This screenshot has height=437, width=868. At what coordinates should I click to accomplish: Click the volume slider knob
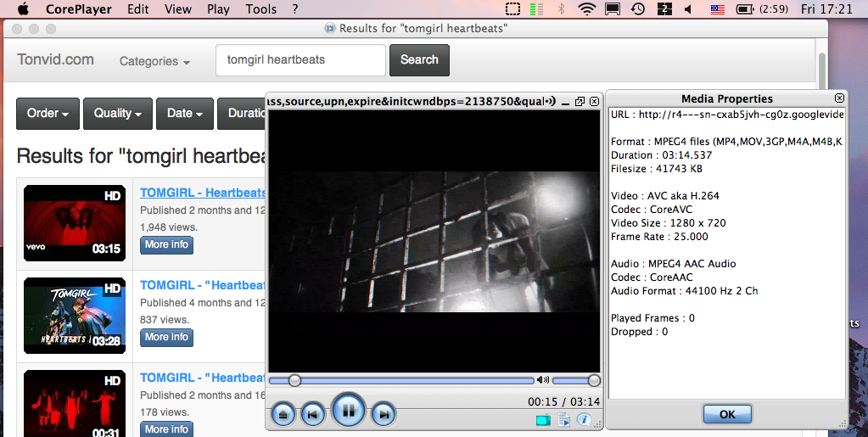(594, 380)
